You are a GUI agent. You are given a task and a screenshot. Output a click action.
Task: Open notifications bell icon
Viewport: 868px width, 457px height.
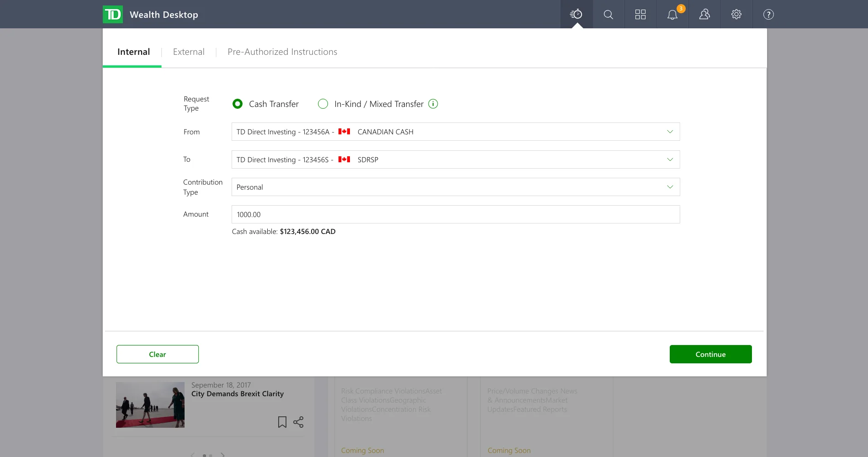click(x=672, y=15)
